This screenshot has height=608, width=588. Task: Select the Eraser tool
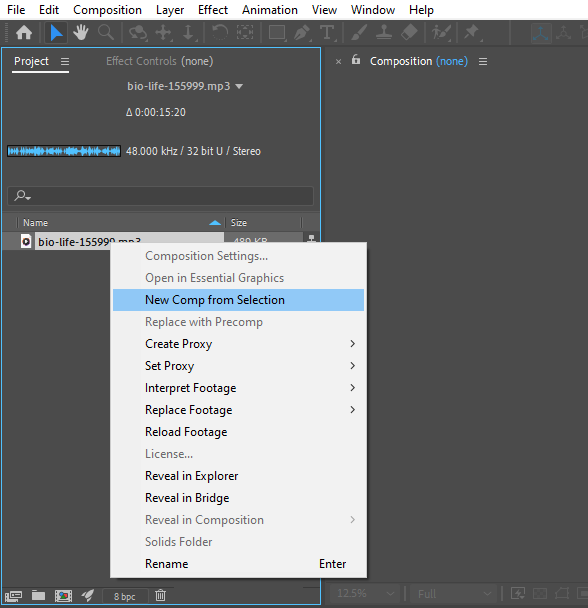click(409, 33)
